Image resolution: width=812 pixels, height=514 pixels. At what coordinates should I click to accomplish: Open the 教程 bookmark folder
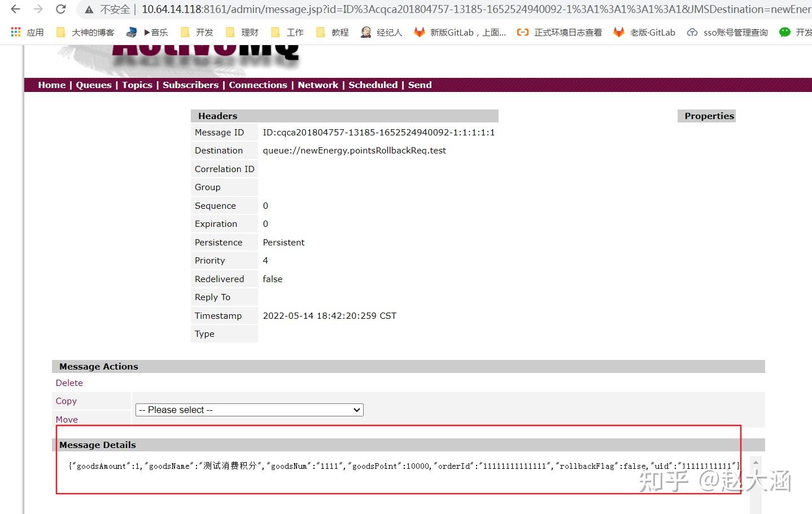332,32
